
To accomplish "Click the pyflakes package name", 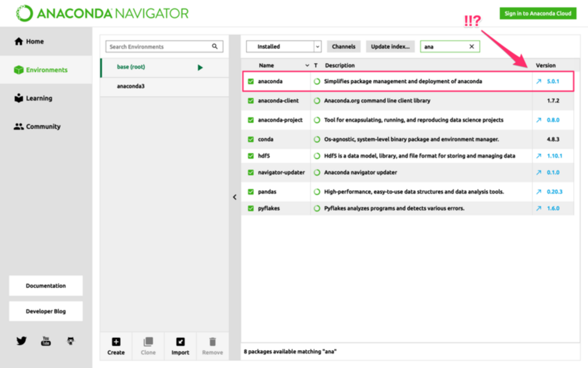I will click(269, 208).
